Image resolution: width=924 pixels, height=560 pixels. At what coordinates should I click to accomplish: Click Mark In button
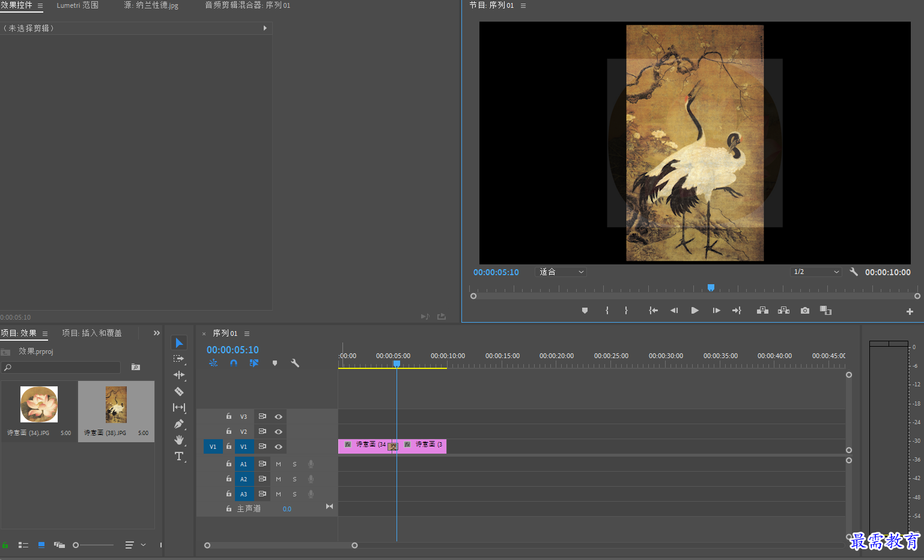pos(607,311)
